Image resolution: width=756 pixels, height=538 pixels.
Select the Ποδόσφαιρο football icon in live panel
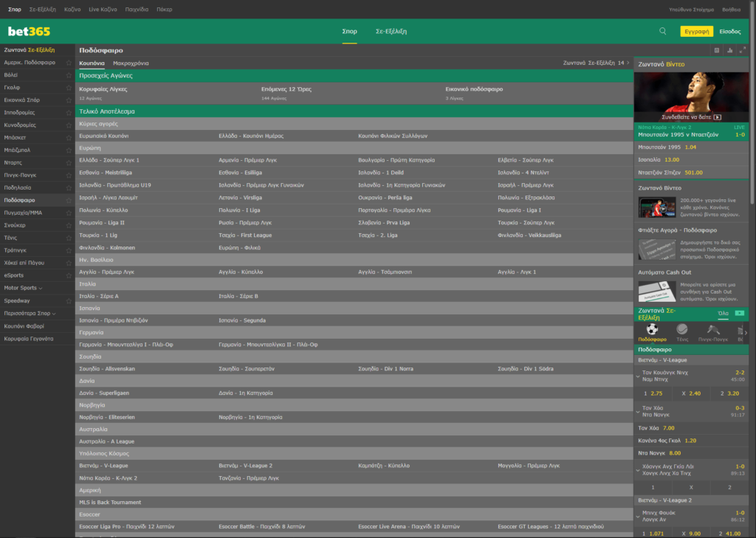click(x=652, y=329)
